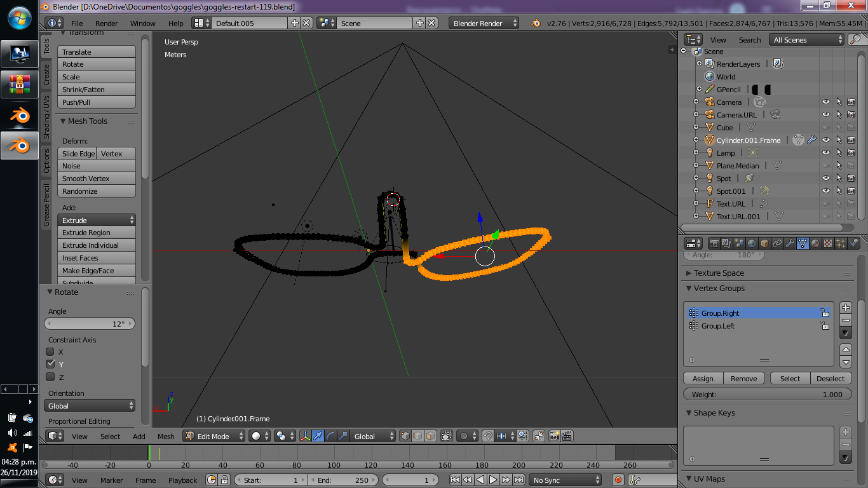
Task: Toggle selectability arrow for Spot.001
Action: tap(839, 191)
